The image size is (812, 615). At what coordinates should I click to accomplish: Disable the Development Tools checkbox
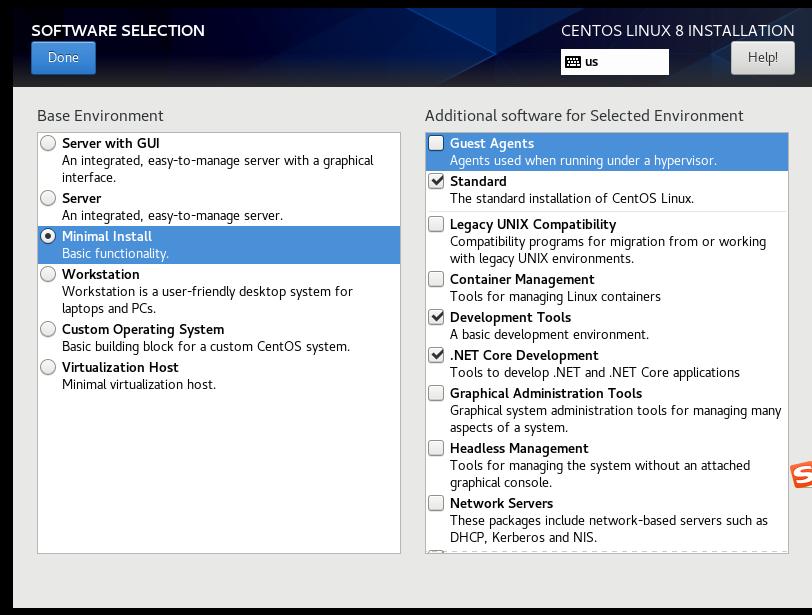[436, 318]
